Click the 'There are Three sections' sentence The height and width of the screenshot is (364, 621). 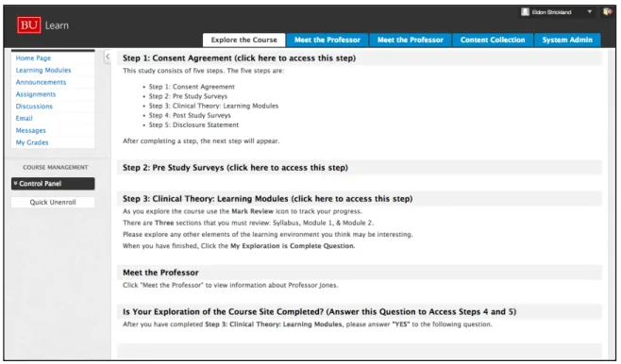click(x=248, y=223)
